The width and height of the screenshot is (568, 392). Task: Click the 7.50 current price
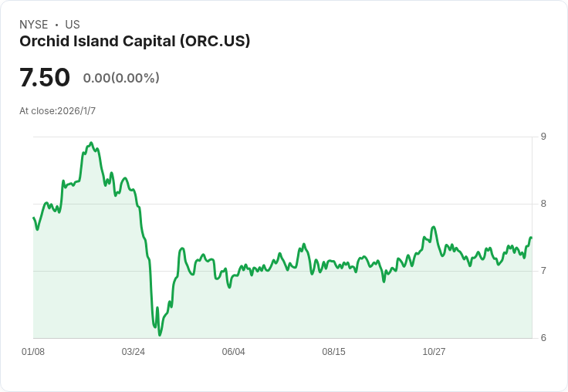tap(45, 78)
